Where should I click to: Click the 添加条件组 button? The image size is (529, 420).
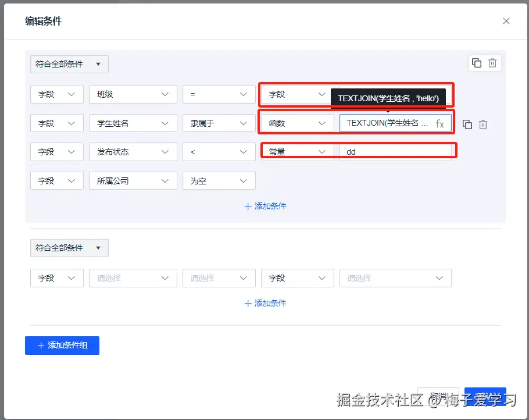[62, 346]
